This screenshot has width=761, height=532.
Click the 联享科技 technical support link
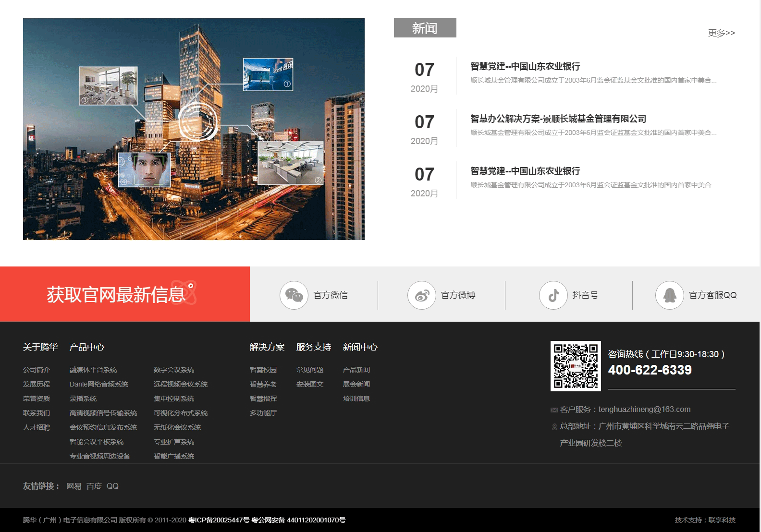[722, 520]
